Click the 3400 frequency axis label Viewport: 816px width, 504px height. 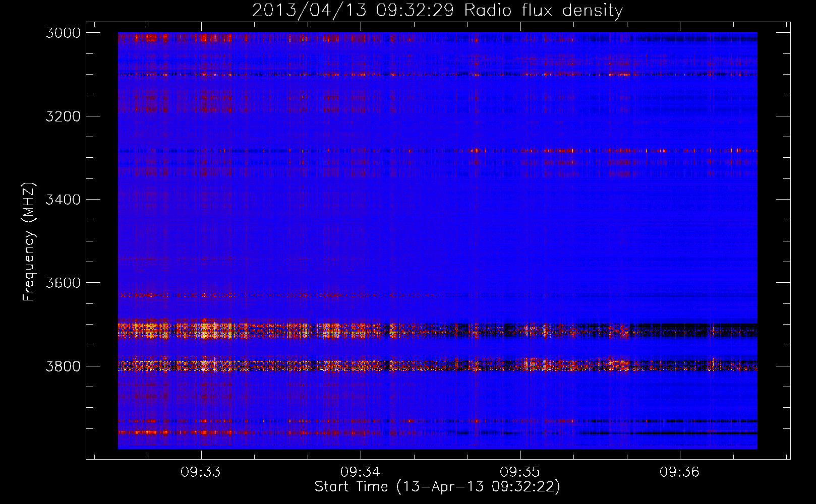tap(63, 200)
